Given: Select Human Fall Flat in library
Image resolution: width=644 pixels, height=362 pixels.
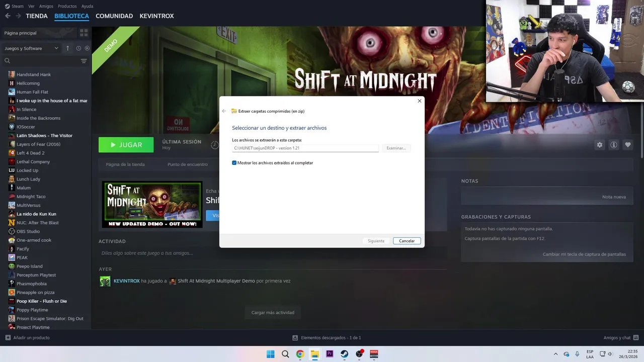Looking at the screenshot, I should pos(32,92).
